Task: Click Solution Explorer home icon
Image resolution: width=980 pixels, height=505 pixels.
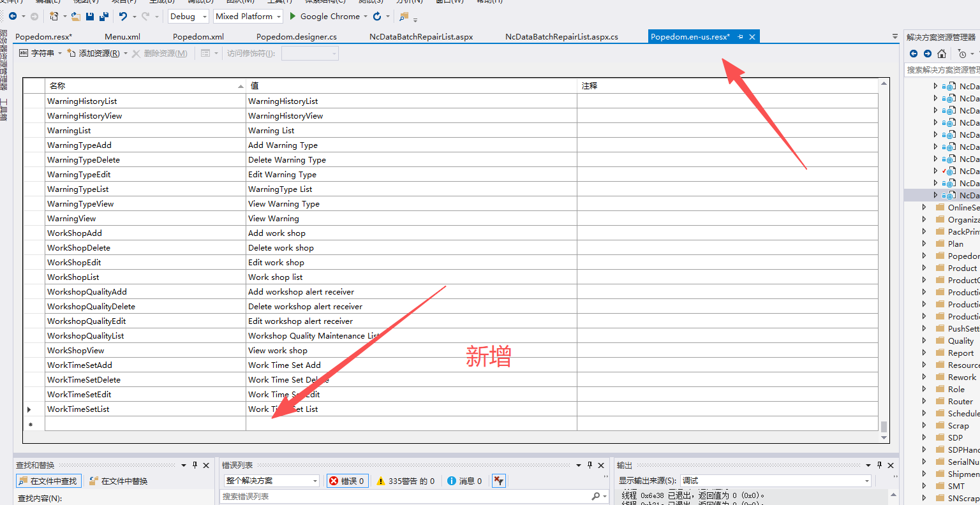Action: [942, 54]
